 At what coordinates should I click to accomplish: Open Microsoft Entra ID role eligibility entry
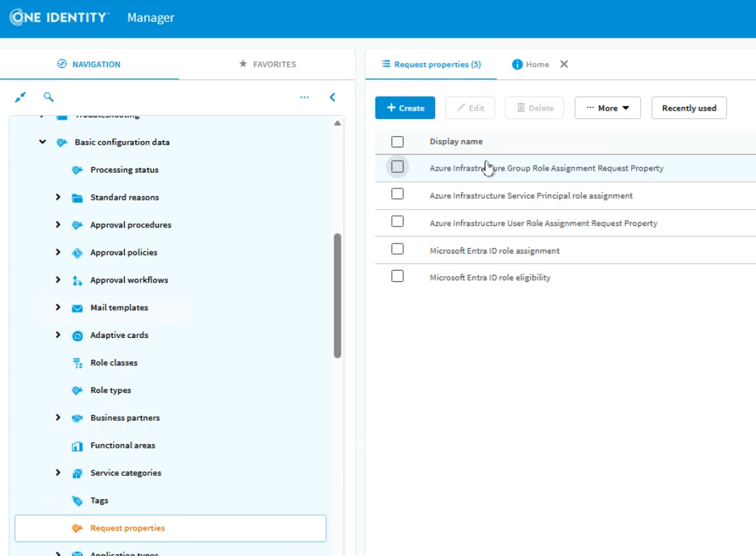point(490,278)
